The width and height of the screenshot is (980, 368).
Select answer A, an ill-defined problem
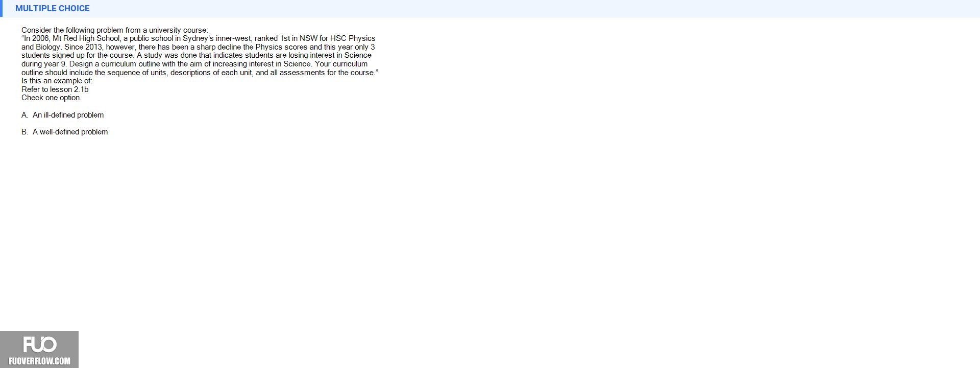[62, 115]
